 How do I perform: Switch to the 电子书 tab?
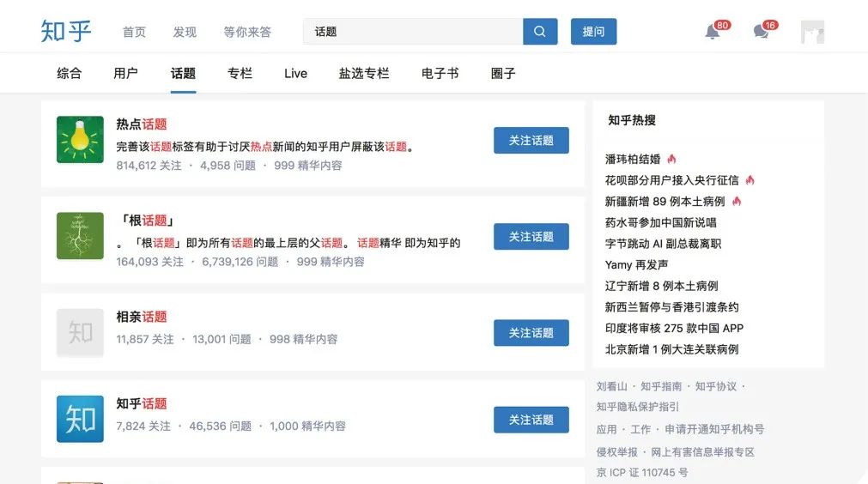(440, 73)
